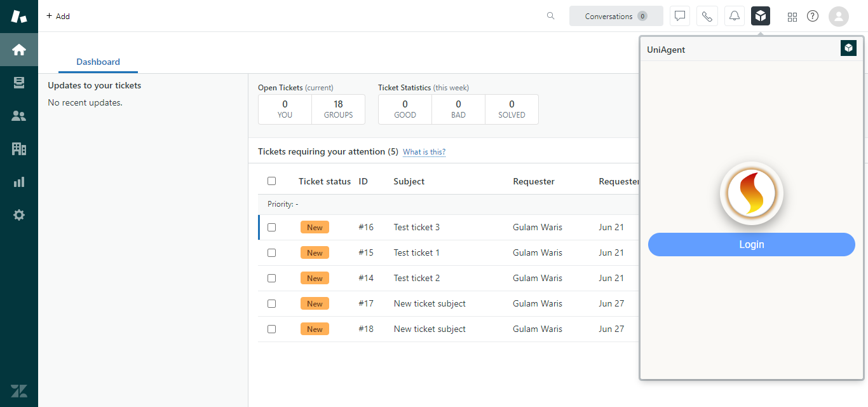Select the checkbox for ticket #18
This screenshot has width=868, height=407.
point(272,329)
